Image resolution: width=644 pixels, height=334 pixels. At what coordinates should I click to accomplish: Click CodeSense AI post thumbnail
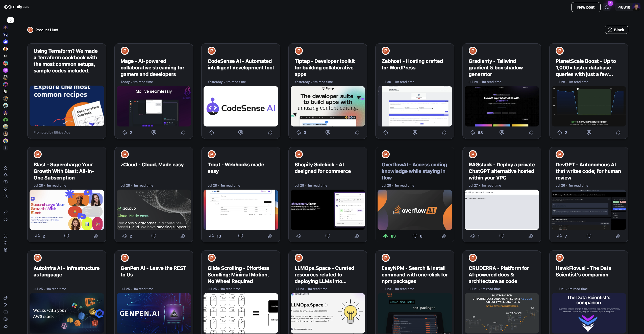point(241,106)
